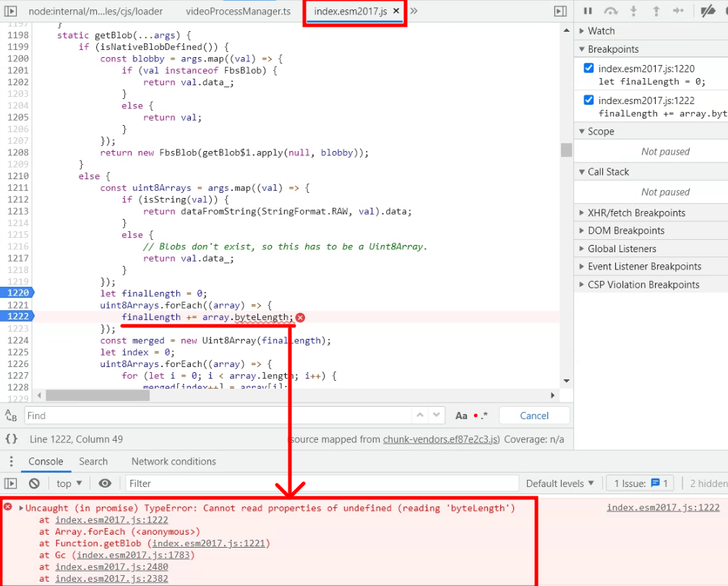Image resolution: width=728 pixels, height=586 pixels.
Task: Show more tabs chevron icon
Action: (414, 11)
